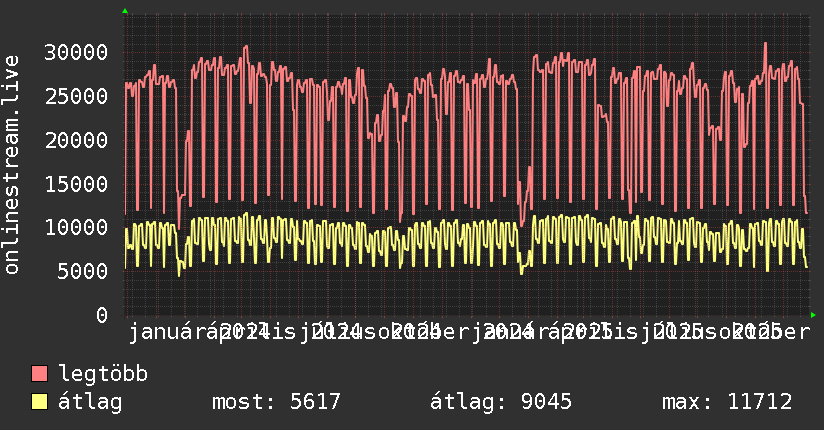This screenshot has width=824, height=430.
Task: Click the 'max: 11712' statistic
Action: click(x=727, y=403)
